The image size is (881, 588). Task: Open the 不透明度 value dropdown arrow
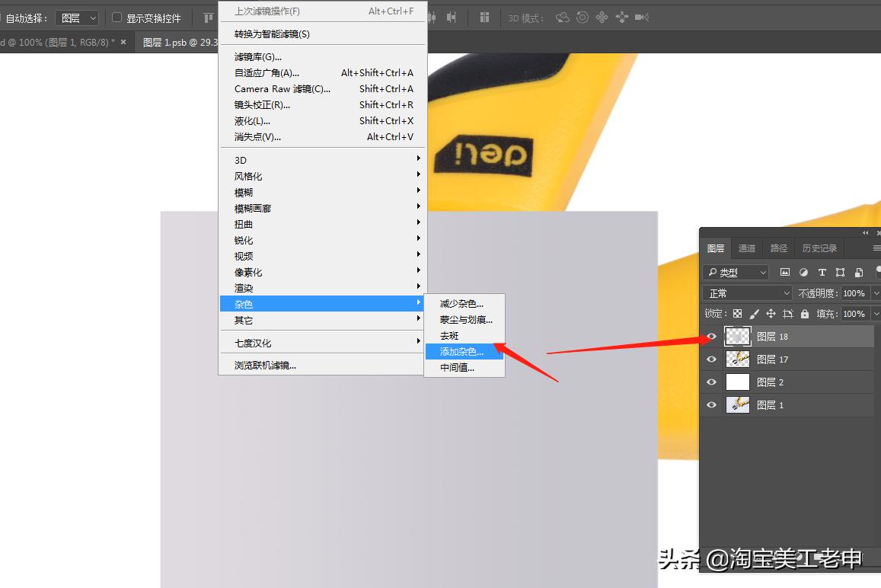(875, 292)
